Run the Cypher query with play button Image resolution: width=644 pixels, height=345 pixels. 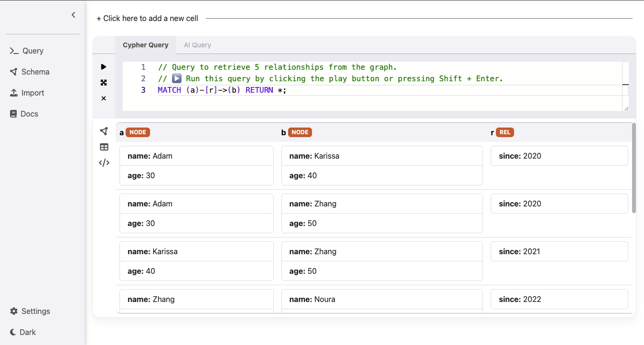tap(104, 67)
